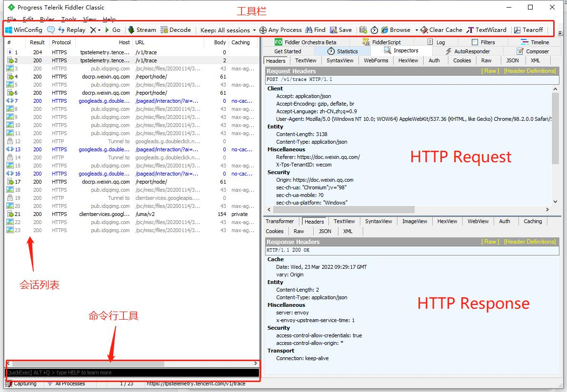Screen dimensions: 567x392
Task: Select request WebForms inspector tab
Action: [x=376, y=61]
